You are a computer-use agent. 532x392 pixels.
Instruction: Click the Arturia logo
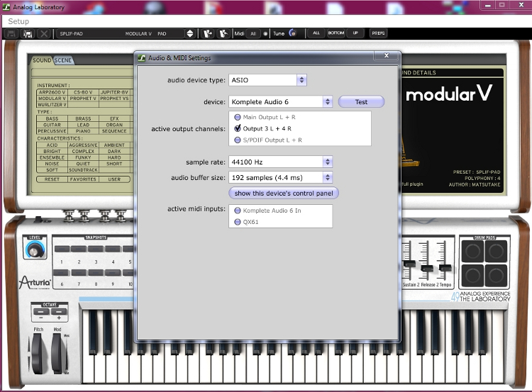pos(35,282)
